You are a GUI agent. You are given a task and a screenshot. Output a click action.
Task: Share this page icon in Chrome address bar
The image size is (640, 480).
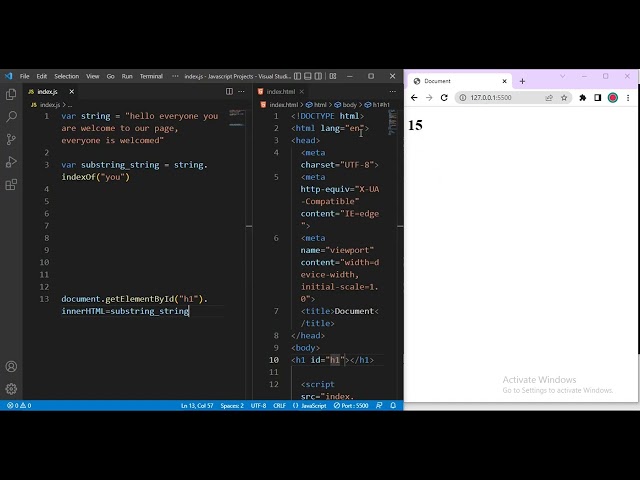(549, 98)
